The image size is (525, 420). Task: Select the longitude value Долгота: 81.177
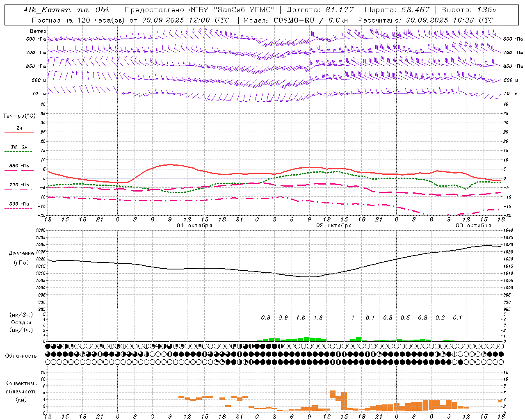[320, 10]
